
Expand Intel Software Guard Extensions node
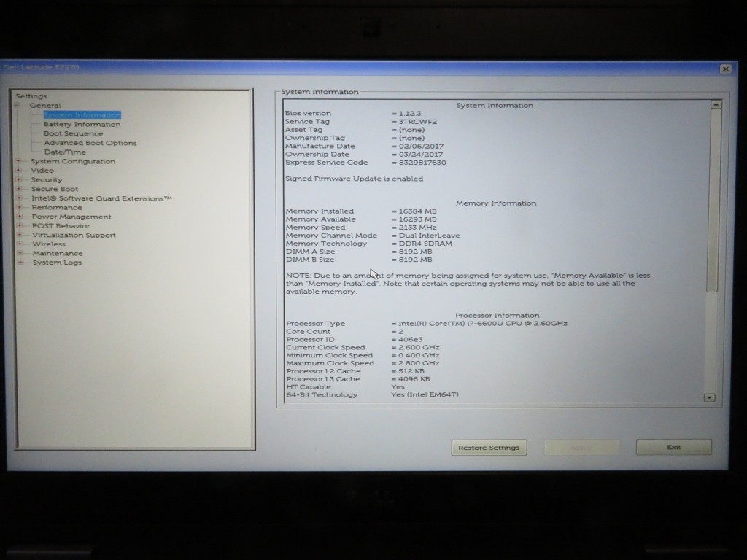point(19,198)
